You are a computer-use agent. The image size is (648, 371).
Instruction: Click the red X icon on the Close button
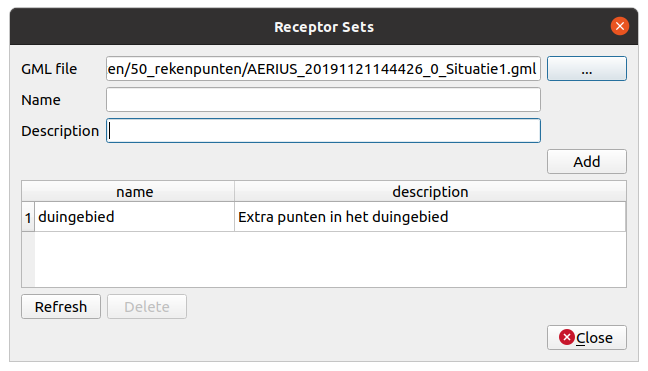point(567,337)
